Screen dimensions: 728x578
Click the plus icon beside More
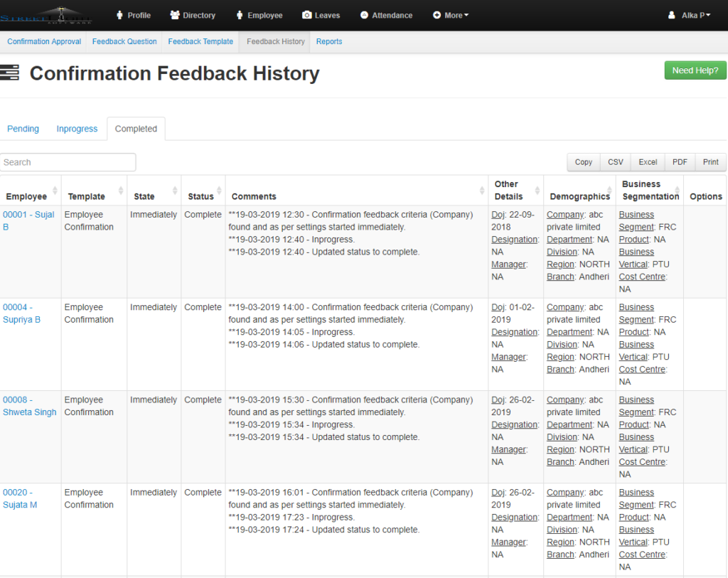click(437, 16)
